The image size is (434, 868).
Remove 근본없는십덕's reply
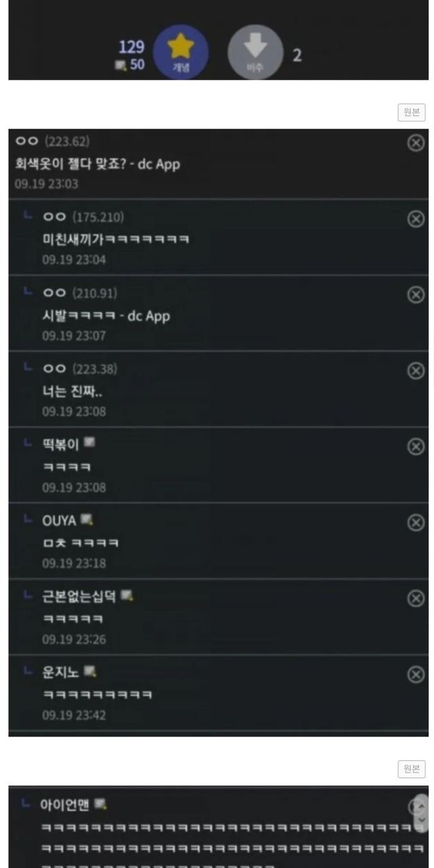416,598
